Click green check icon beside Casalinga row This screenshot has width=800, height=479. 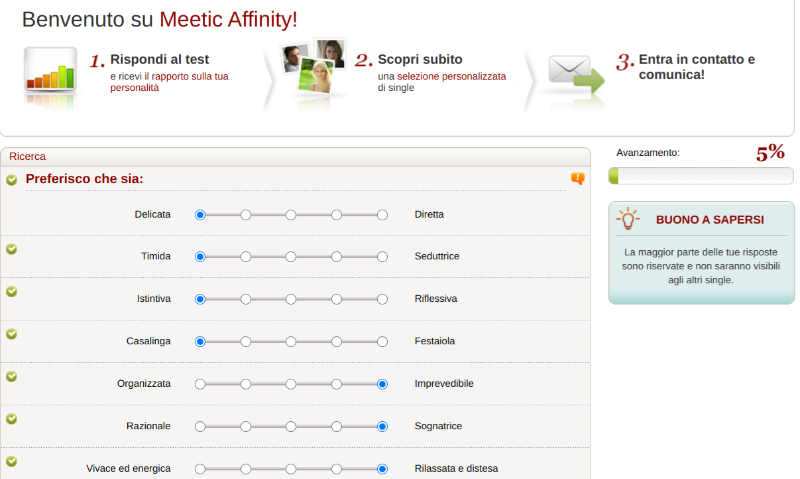[x=12, y=334]
